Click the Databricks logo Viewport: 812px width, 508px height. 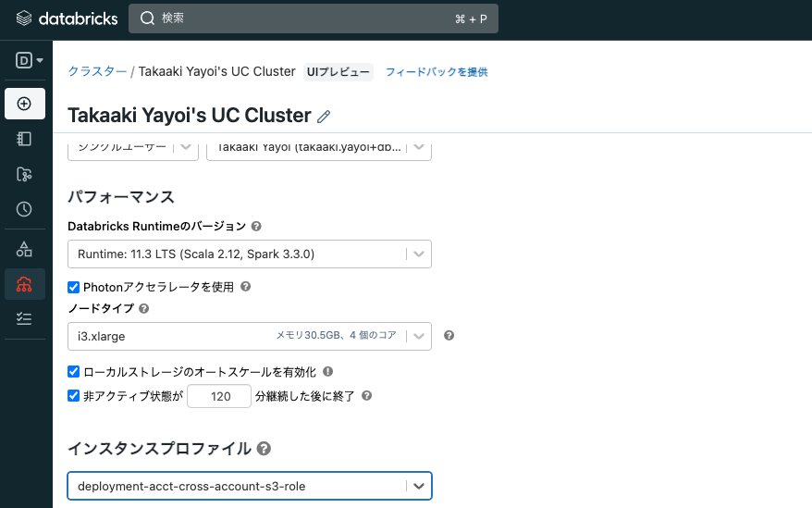click(x=67, y=19)
